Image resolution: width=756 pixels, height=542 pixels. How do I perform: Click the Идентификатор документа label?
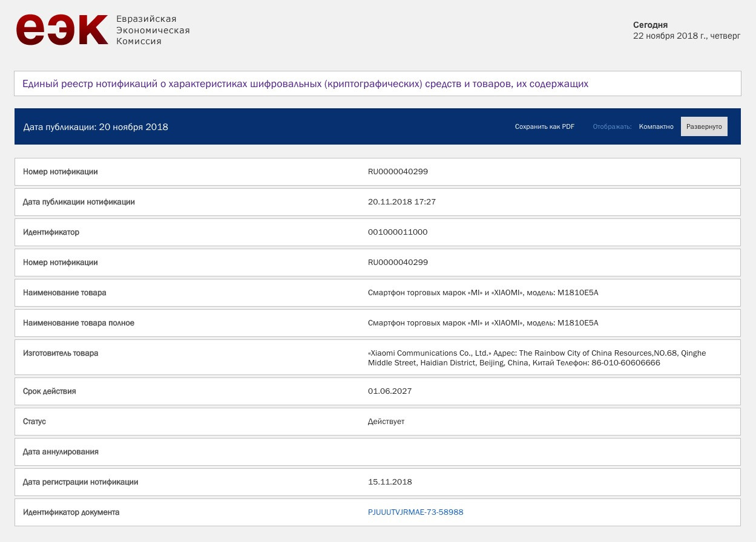(x=71, y=512)
